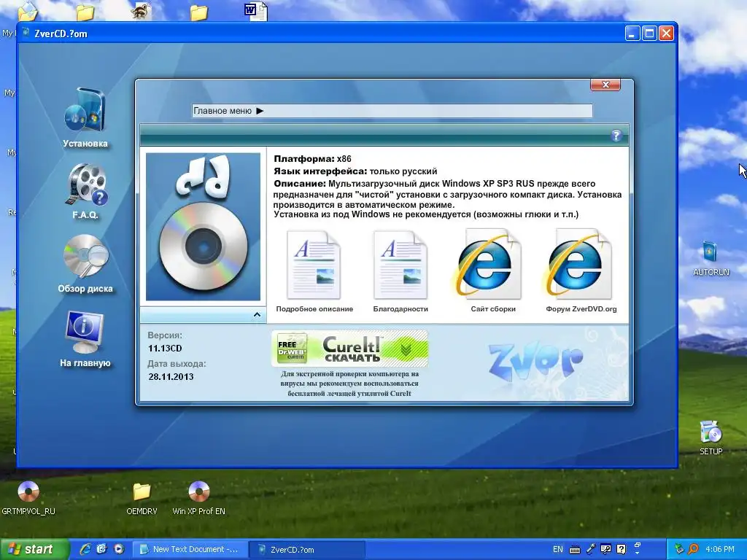
Task: Click the language bar help question icon
Action: 622,549
